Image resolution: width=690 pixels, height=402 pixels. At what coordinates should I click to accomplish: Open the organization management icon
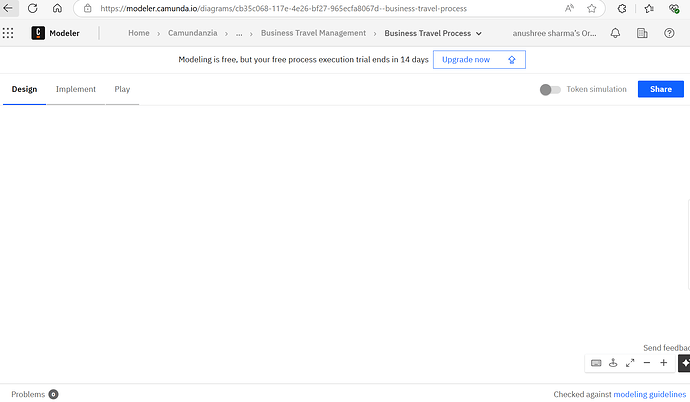tap(642, 33)
